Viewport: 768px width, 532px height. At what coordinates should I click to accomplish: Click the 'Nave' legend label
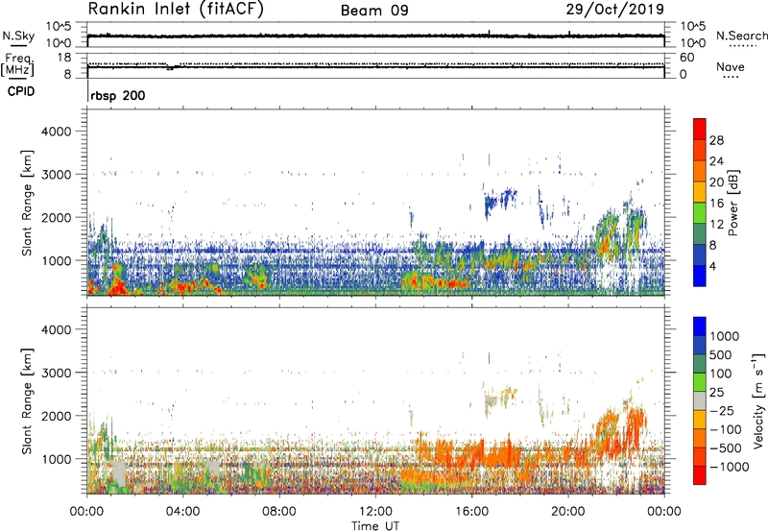click(x=731, y=67)
